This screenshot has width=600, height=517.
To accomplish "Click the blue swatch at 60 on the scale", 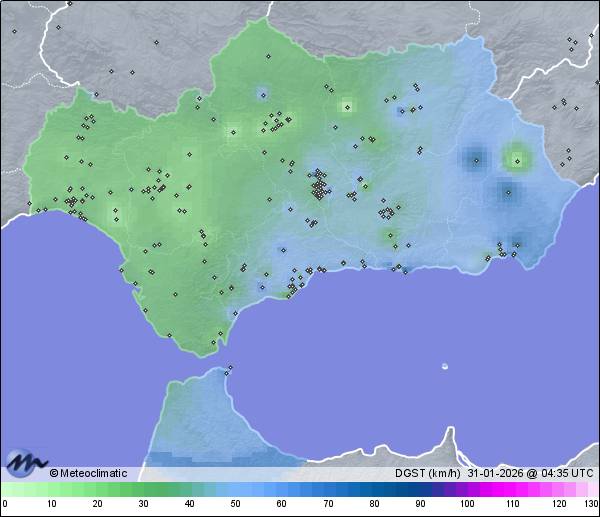I will (x=283, y=489).
